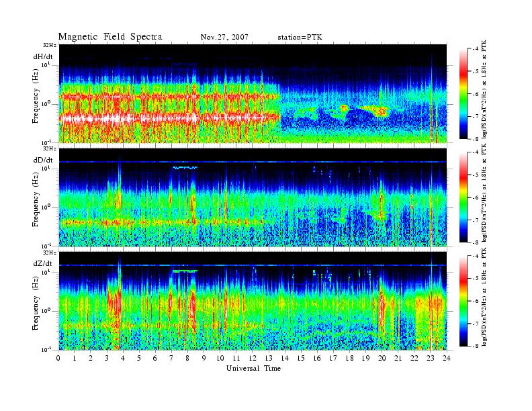Click the log(PSD) scale caption beside dH/dt colorbar

pos(484,89)
